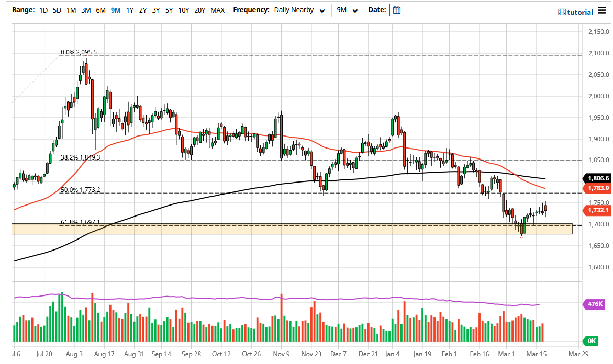
Task: Click the 1,600.0 price axis label
Action: point(598,267)
